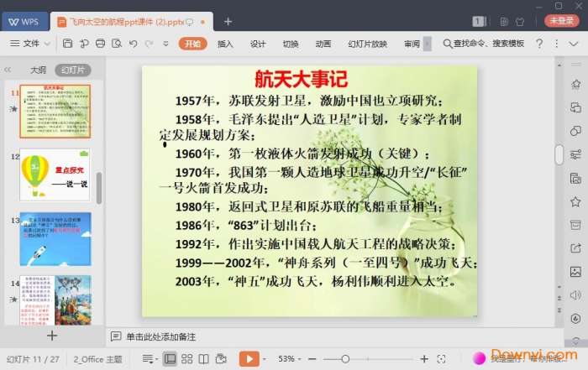Open the speaker audio icon in right sidebar

(575, 295)
